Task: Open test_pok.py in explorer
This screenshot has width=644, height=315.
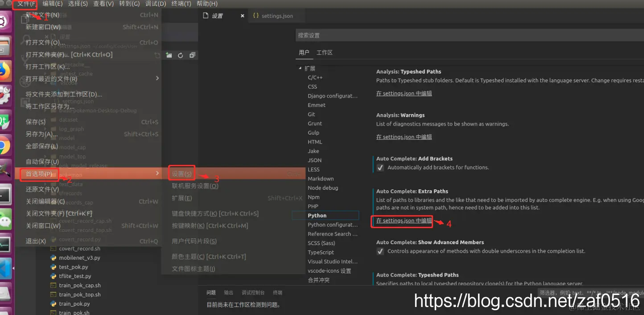Action: tap(74, 267)
